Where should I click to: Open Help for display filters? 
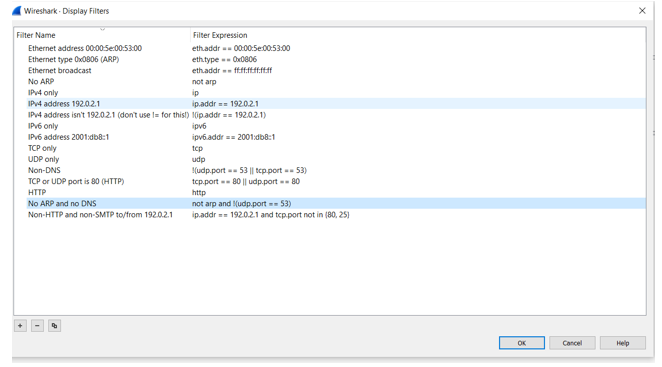click(x=623, y=343)
